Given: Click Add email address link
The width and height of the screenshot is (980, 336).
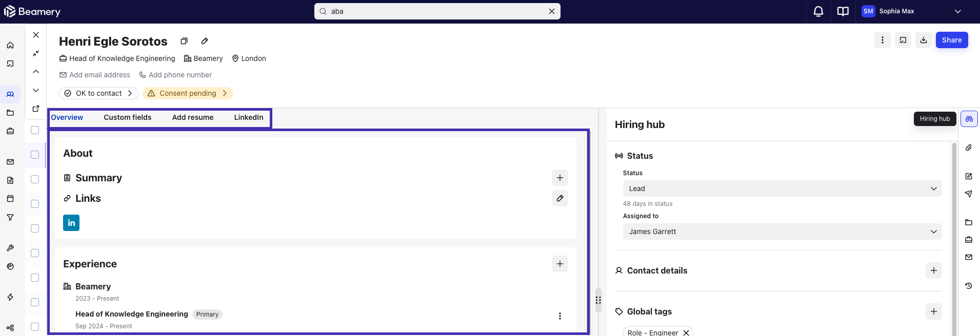Looking at the screenshot, I should (x=99, y=75).
